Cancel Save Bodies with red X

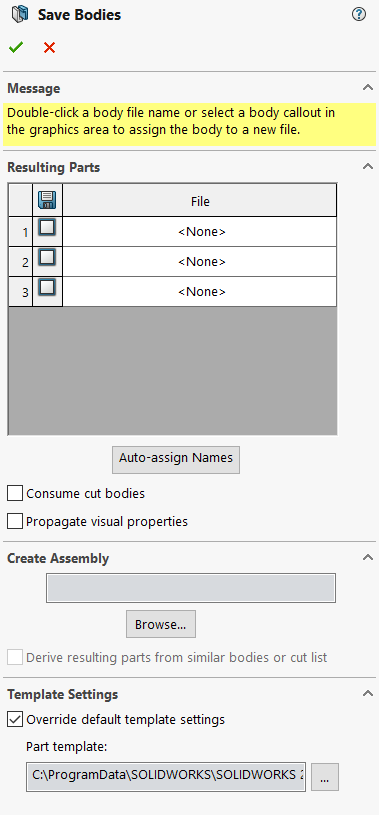(49, 48)
